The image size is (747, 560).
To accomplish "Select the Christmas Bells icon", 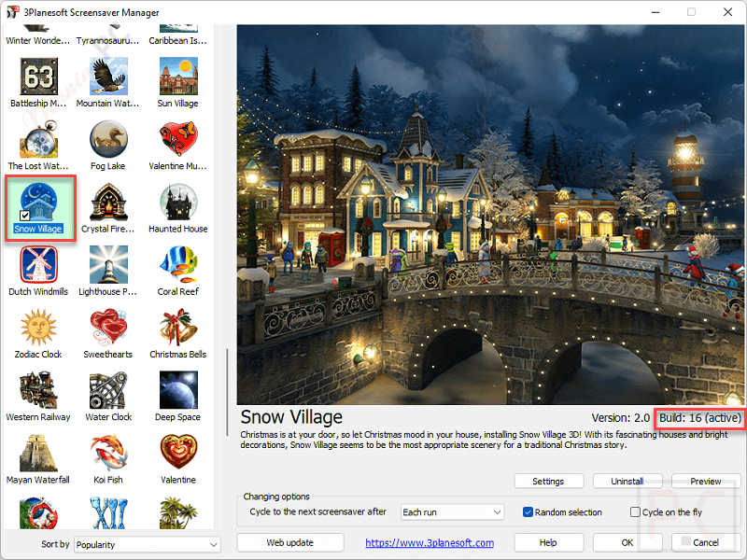I will pyautogui.click(x=178, y=328).
